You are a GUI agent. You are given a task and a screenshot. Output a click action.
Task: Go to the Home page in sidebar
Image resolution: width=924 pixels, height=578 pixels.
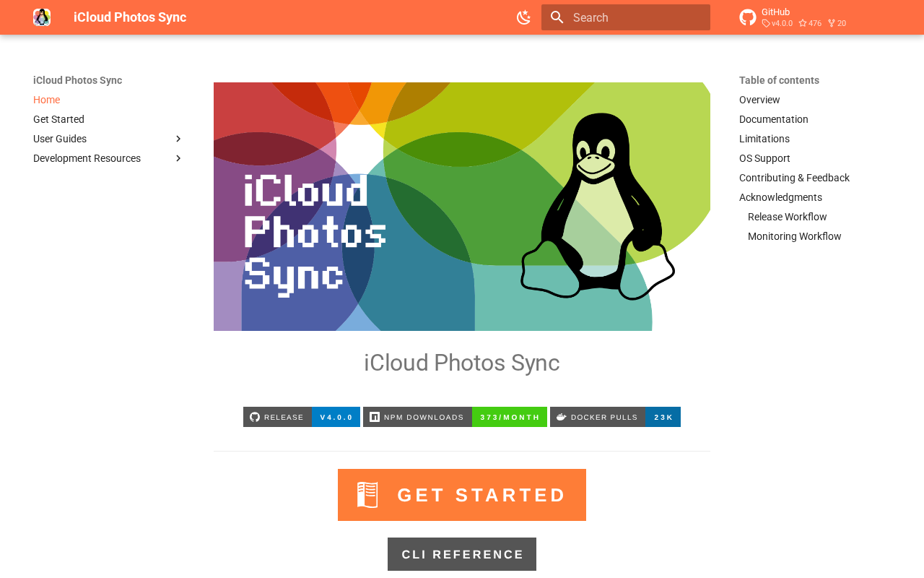coord(47,100)
